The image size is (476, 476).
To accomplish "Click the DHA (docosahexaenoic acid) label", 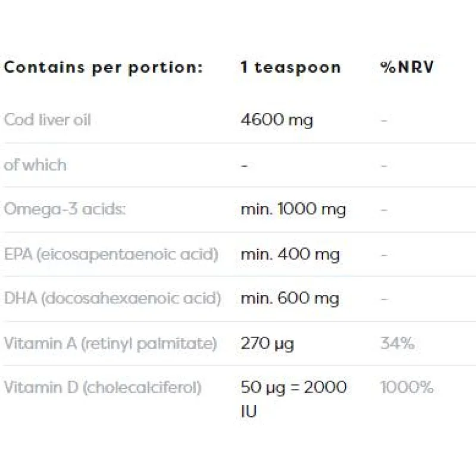I will pyautogui.click(x=112, y=298).
